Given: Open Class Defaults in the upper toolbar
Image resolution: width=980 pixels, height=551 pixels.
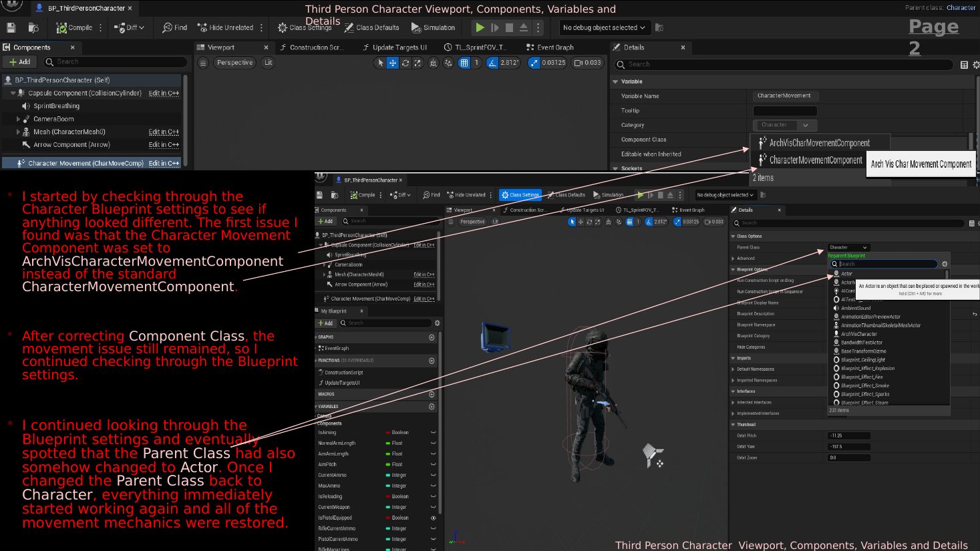Looking at the screenshot, I should [x=372, y=27].
